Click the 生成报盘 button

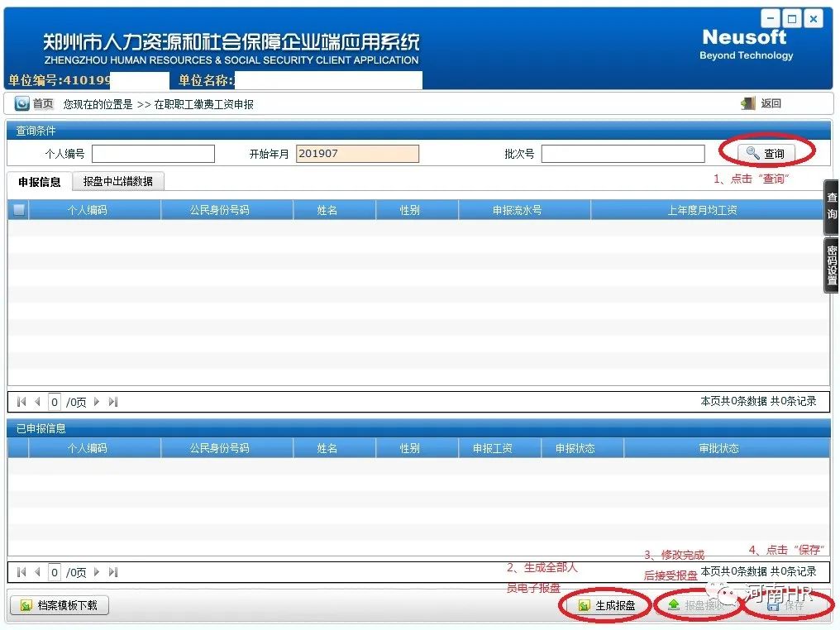point(606,605)
